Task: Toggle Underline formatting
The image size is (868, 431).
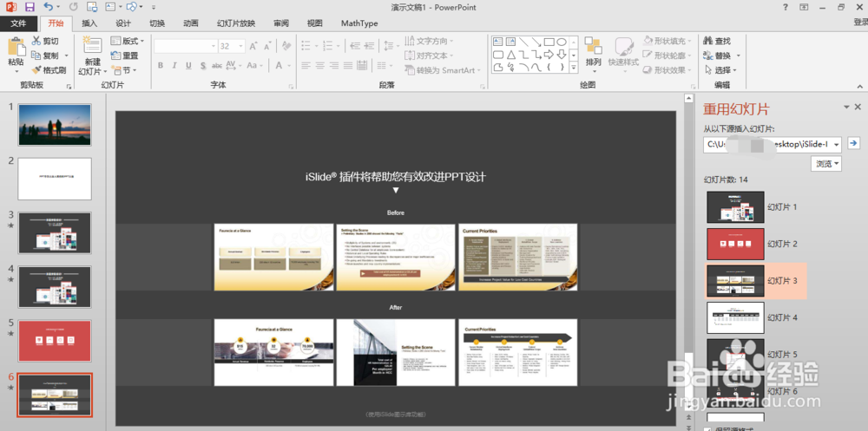Action: [x=188, y=65]
